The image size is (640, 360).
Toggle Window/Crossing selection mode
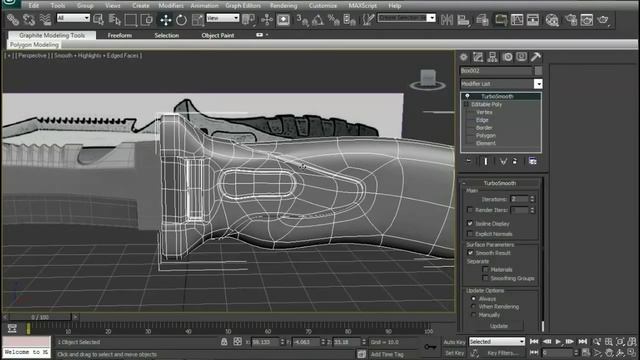[x=147, y=19]
